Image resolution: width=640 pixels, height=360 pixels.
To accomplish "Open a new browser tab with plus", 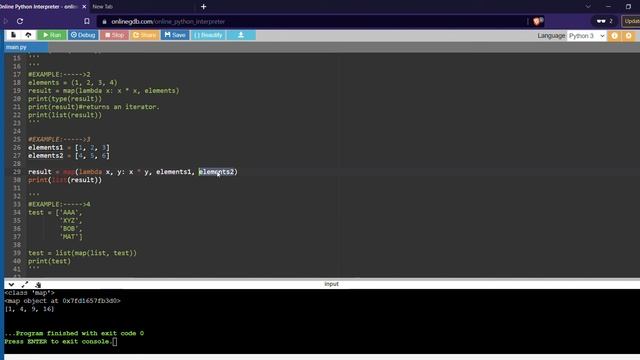I will coord(203,7).
